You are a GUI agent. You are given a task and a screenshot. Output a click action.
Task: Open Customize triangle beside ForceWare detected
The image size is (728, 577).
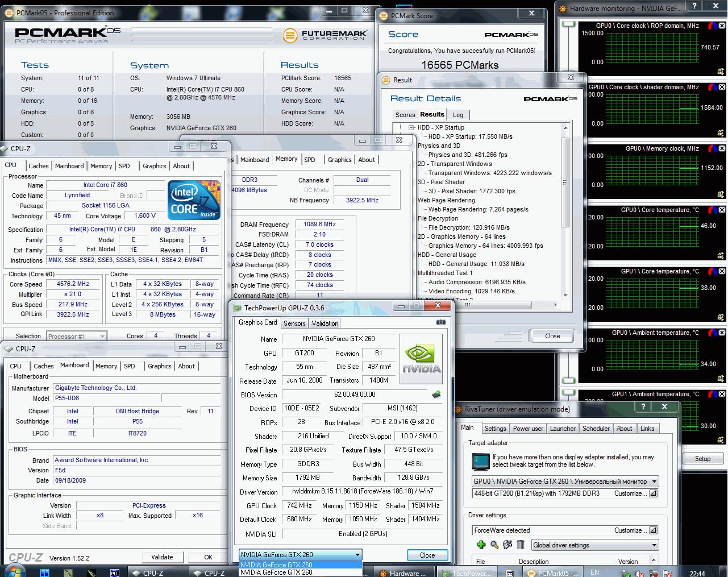(653, 530)
